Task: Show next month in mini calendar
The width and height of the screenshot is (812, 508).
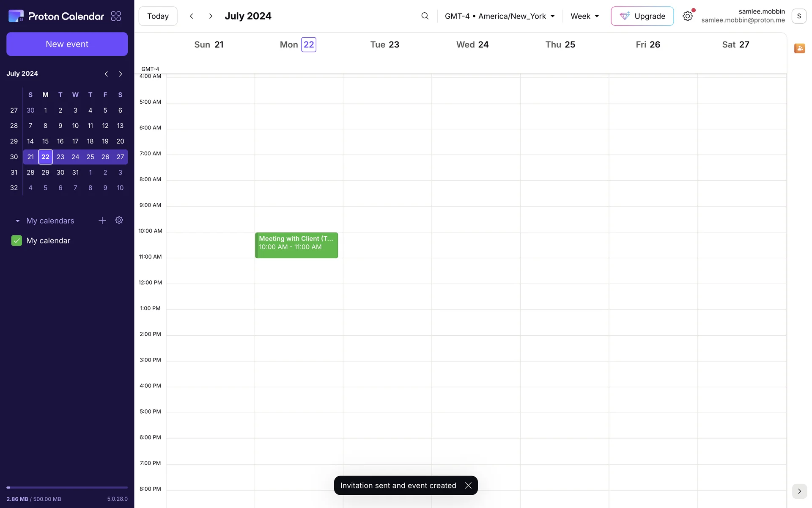Action: (121, 74)
